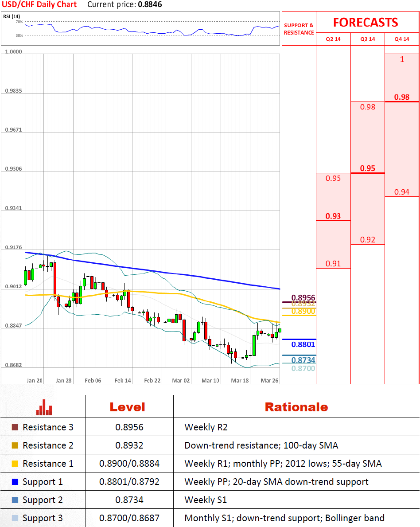Click the bold 0.95 Q3 14 forecast
The height and width of the screenshot is (527, 420).
368,168
